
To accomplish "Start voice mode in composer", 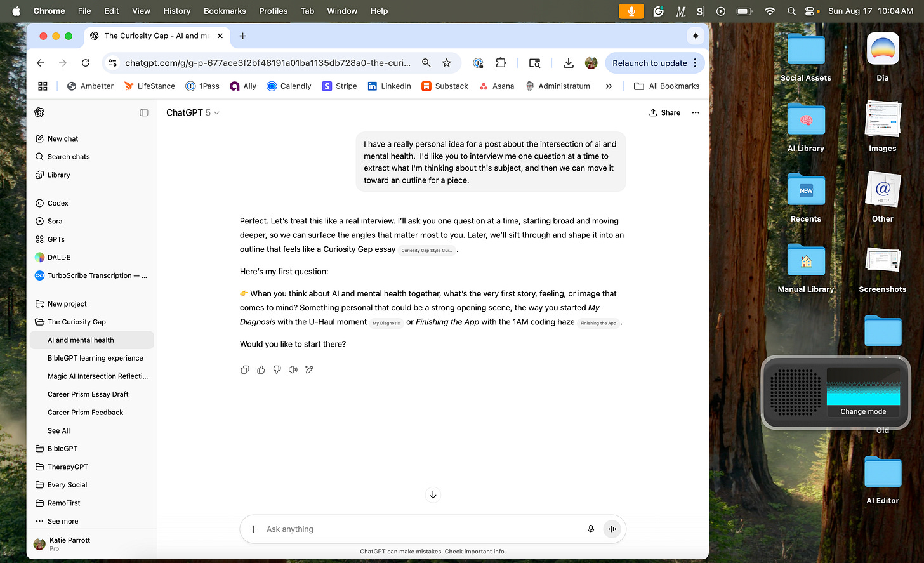I will [612, 529].
